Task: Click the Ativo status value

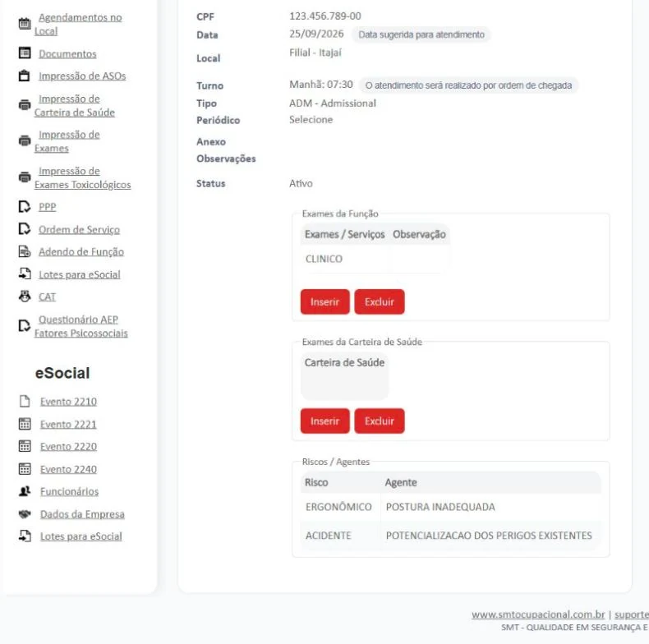Action: [x=301, y=183]
